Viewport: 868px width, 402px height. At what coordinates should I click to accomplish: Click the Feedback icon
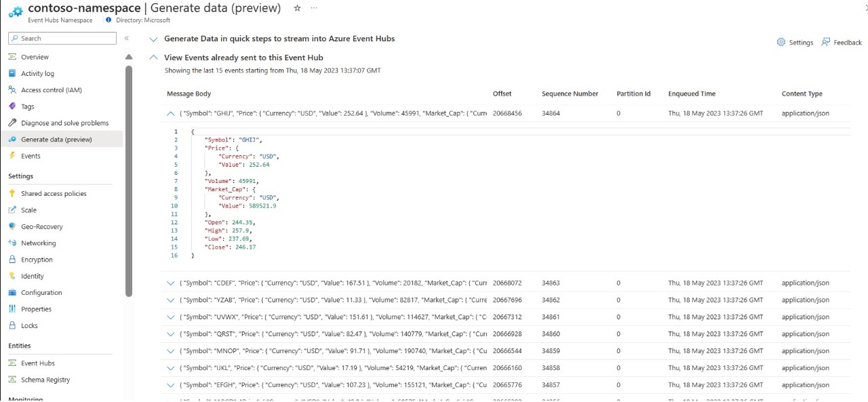point(825,42)
